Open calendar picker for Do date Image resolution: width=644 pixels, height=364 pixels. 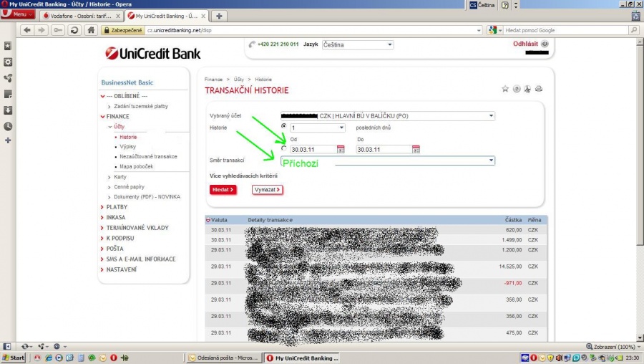coord(416,149)
